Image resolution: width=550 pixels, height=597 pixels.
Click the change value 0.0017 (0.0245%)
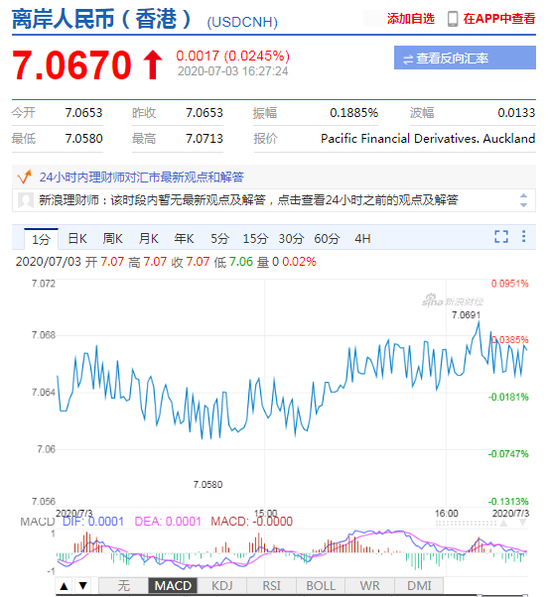(233, 56)
